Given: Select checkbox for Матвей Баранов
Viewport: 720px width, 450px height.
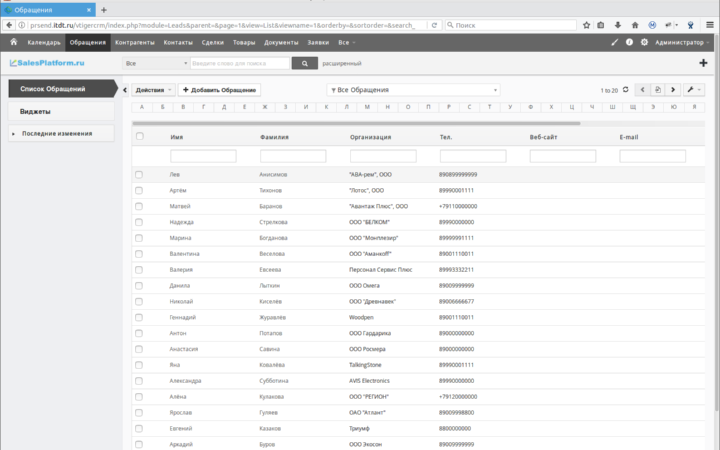Looking at the screenshot, I should pyautogui.click(x=139, y=206).
